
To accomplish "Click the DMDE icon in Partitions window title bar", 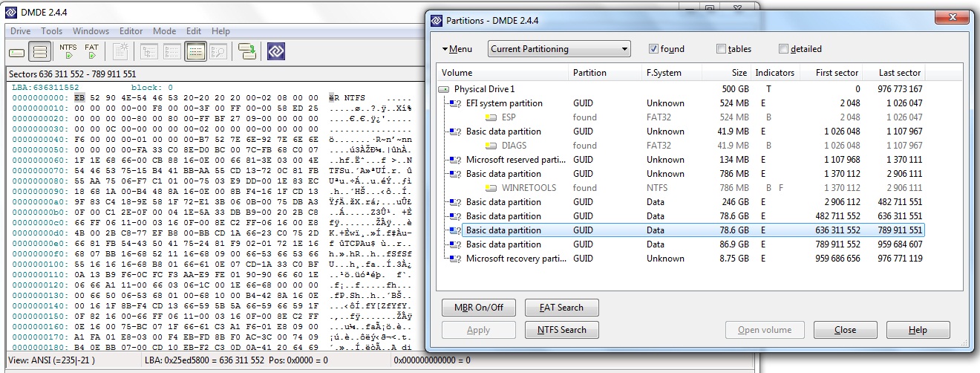I will 436,21.
